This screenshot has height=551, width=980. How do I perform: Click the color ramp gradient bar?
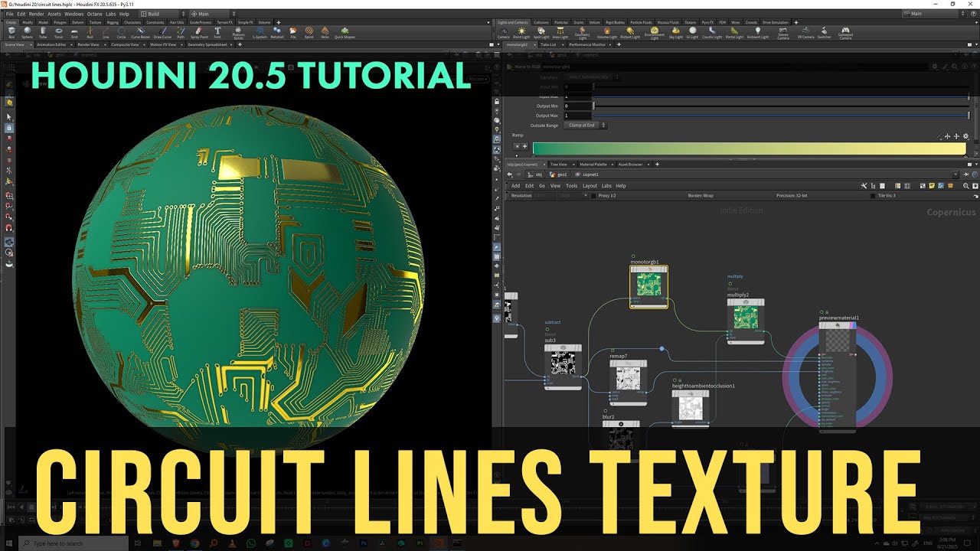tap(749, 149)
